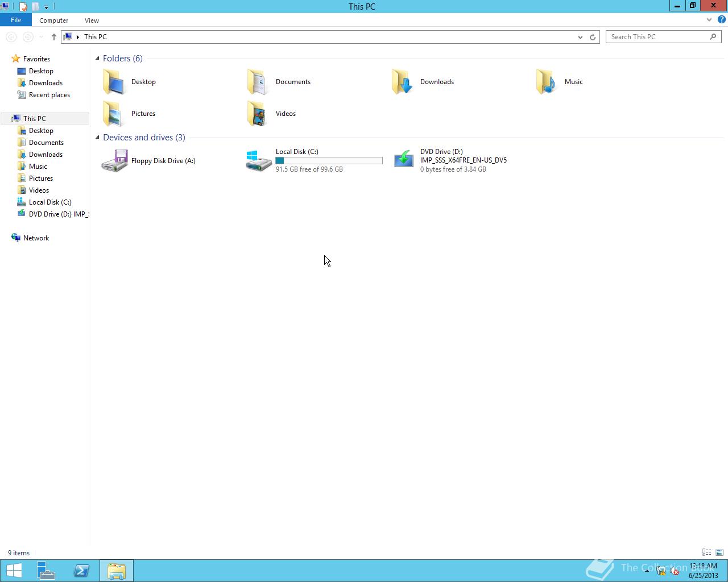Open the Customize Quick Access Toolbar arrow
This screenshot has height=582, width=728.
coord(46,7)
